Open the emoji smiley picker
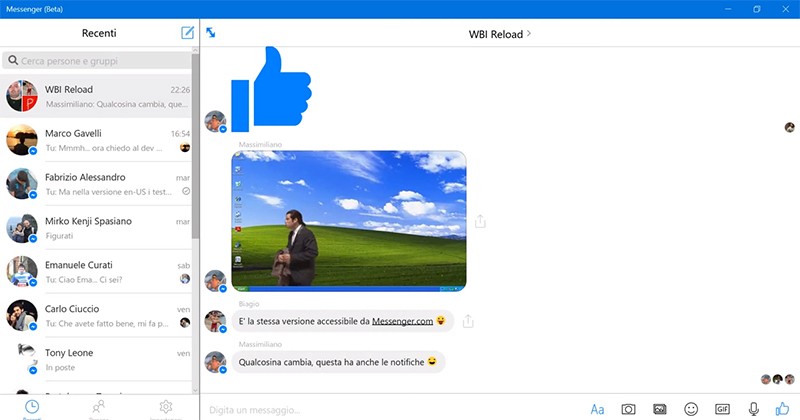Image resolution: width=800 pixels, height=420 pixels. pyautogui.click(x=691, y=409)
